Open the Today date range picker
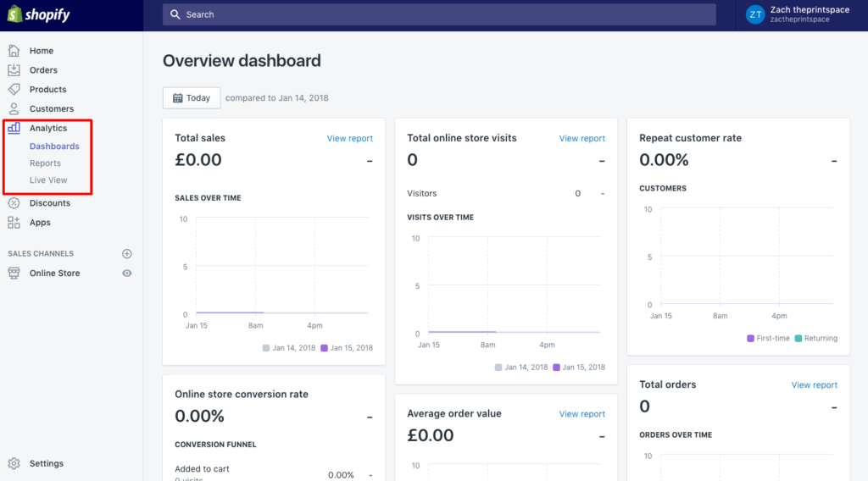868x481 pixels. [x=192, y=98]
